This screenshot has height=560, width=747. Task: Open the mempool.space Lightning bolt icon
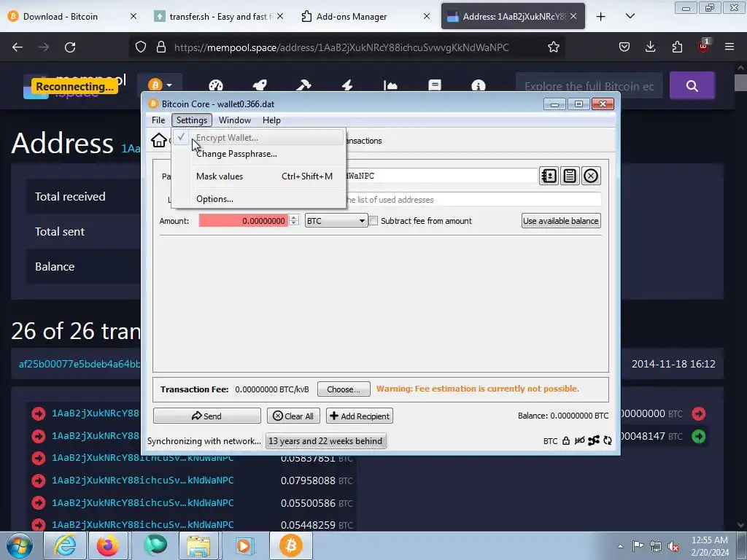pyautogui.click(x=347, y=86)
